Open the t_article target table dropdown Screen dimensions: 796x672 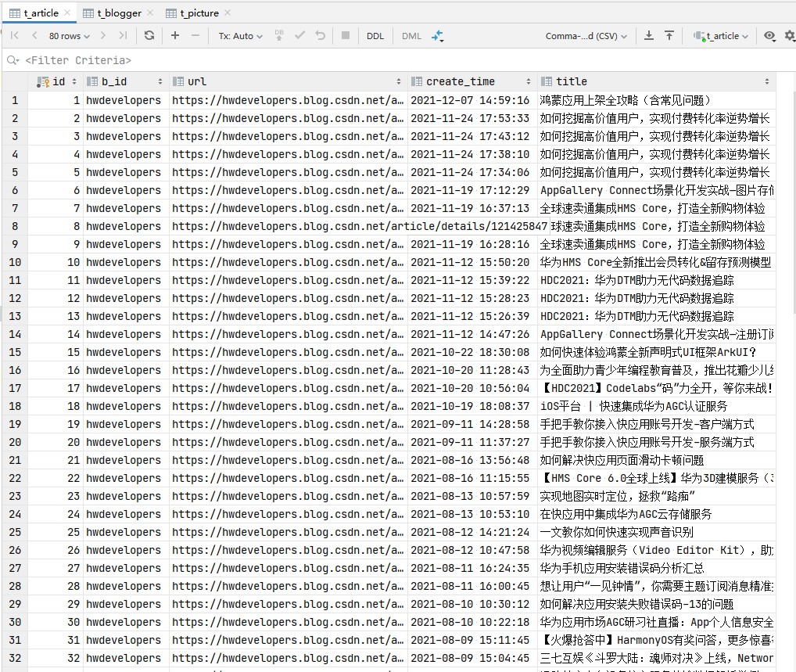(x=722, y=36)
